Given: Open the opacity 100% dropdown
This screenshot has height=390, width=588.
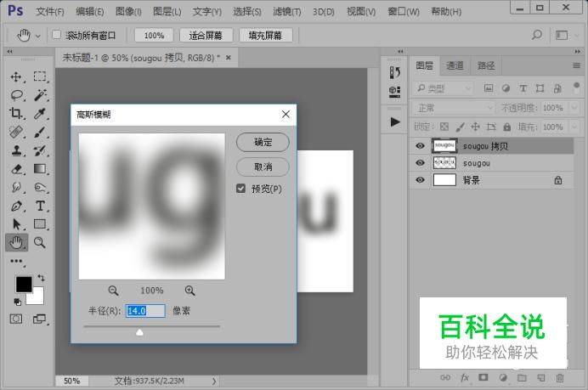Looking at the screenshot, I should [x=574, y=108].
